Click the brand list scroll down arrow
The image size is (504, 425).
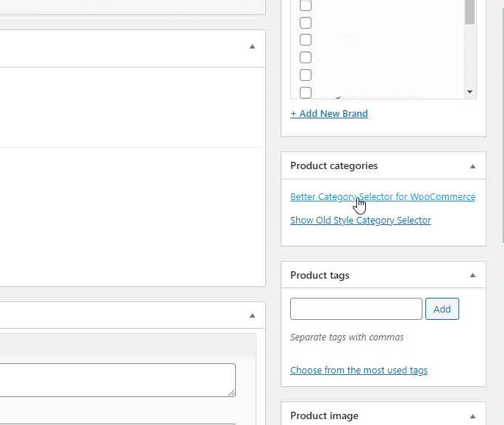469,92
